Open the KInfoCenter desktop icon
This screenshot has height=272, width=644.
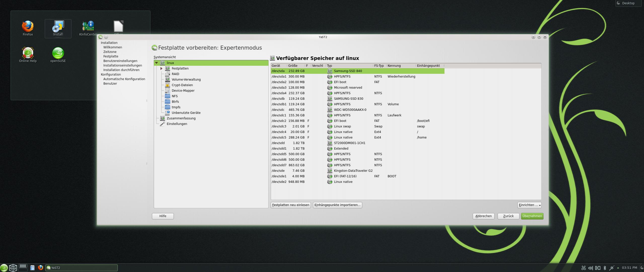click(x=88, y=26)
